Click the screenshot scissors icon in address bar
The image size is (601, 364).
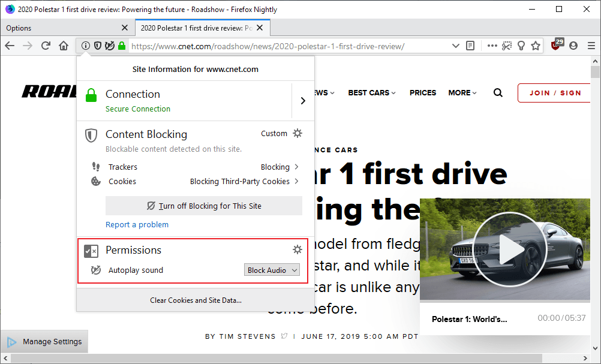point(507,46)
